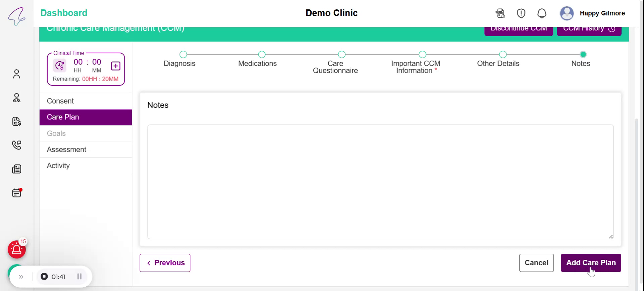Click the Add Care Plan button
The width and height of the screenshot is (644, 291).
(591, 263)
